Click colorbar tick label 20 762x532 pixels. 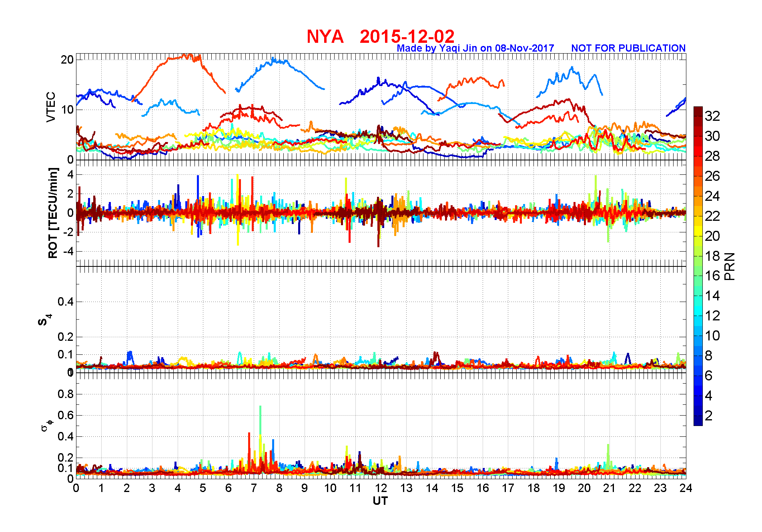tap(712, 236)
